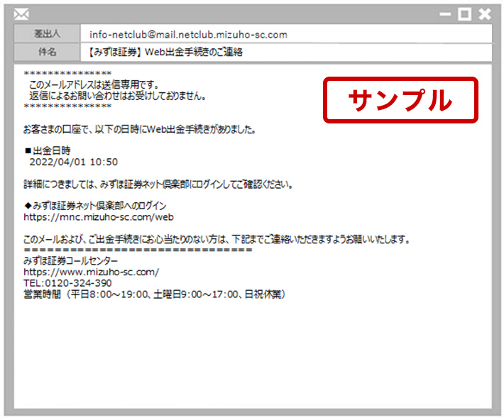
Task: Minimize the email window
Action: (446, 14)
